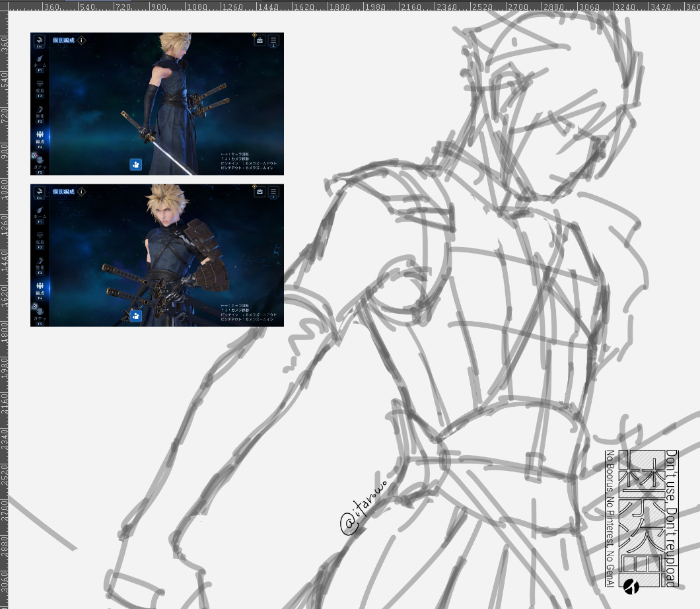Click the 強化 icon in the armored front-view reference
700x609 pixels.
click(40, 263)
